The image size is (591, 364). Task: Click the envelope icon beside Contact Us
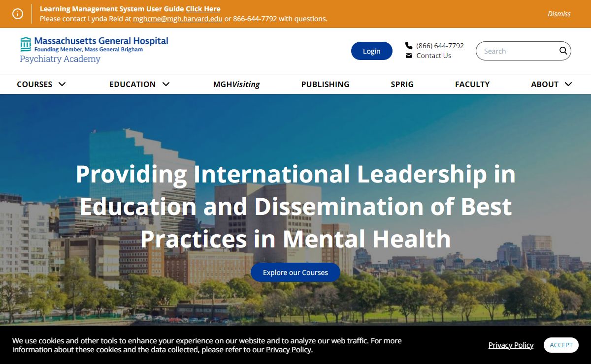pos(409,56)
